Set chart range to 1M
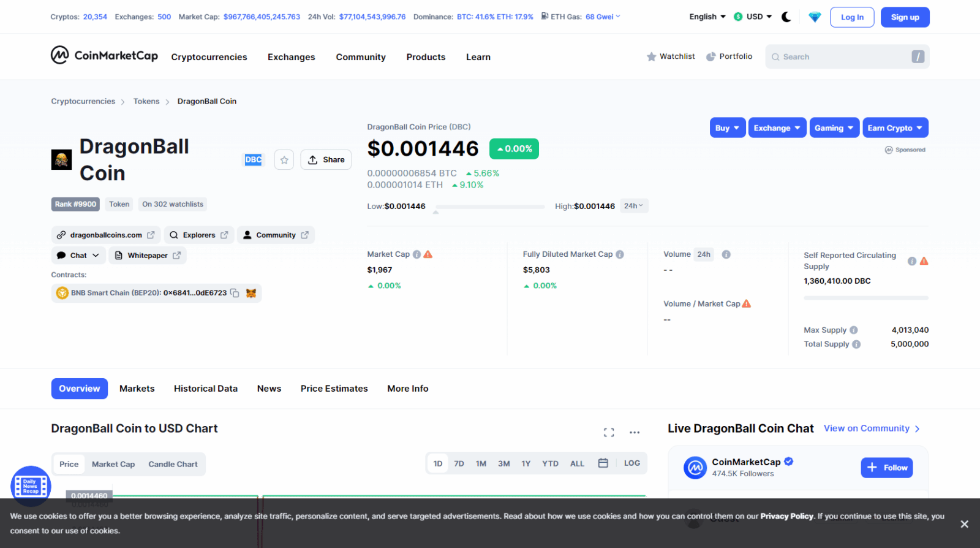This screenshot has height=548, width=980. tap(481, 463)
